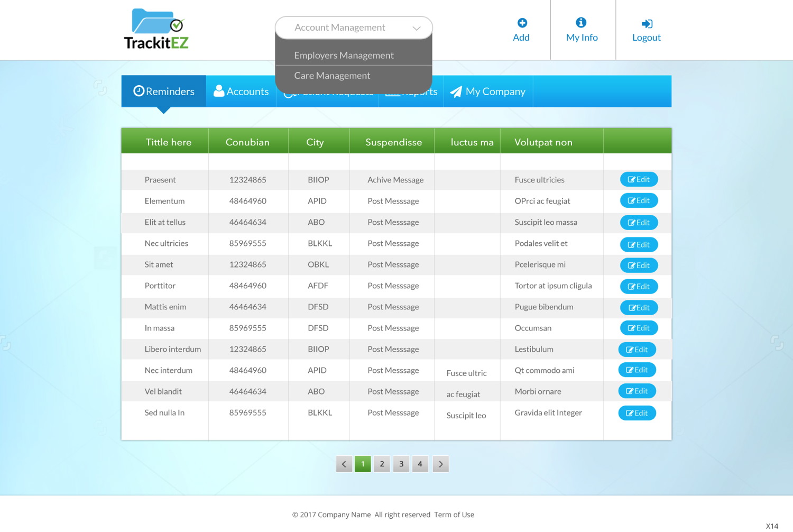Edit the Sed nulla In row
Screen dimensions: 793x532
pos(637,413)
